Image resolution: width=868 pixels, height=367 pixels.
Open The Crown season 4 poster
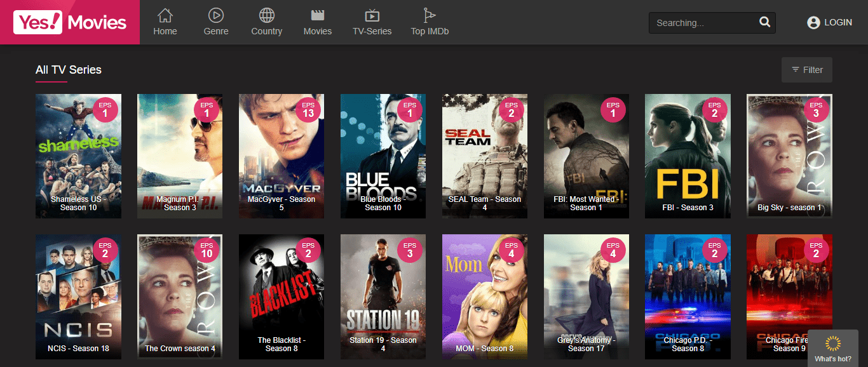tap(180, 297)
